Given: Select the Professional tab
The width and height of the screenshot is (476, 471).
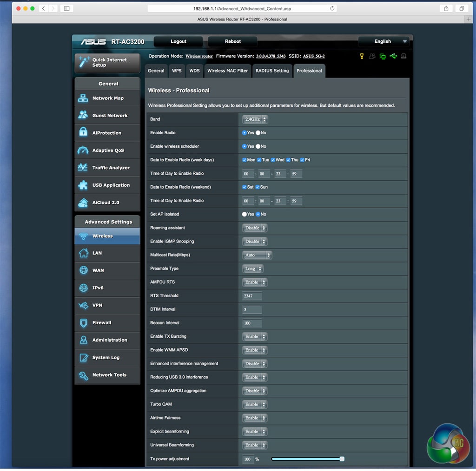Looking at the screenshot, I should click(x=309, y=71).
